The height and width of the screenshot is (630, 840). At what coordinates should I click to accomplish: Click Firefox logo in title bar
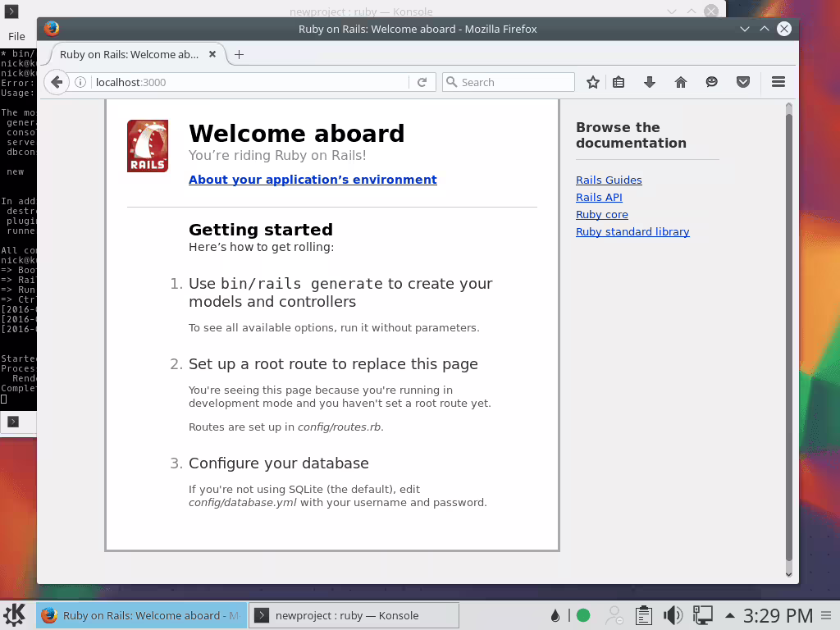(52, 29)
